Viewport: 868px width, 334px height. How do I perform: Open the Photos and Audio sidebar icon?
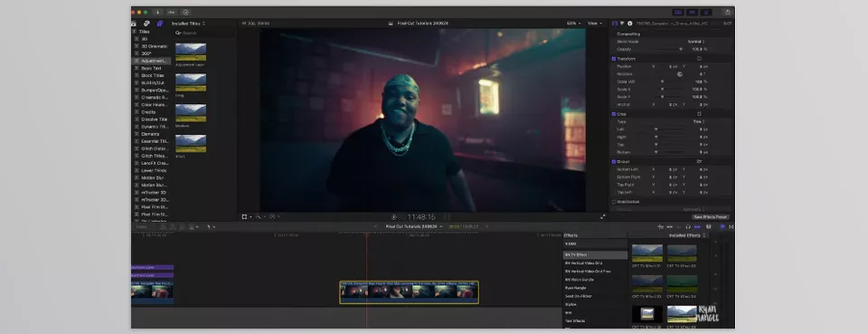pos(146,24)
